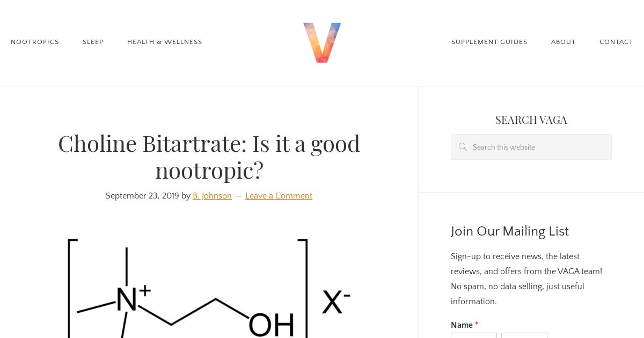Image resolution: width=644 pixels, height=338 pixels.
Task: Click the September 23, 2019 date text
Action: click(x=142, y=196)
